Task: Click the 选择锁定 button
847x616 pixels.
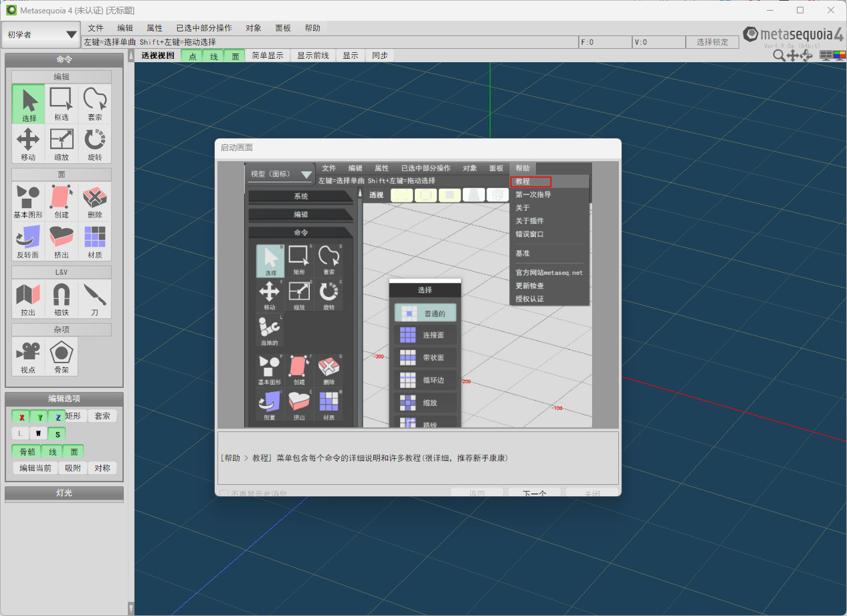Action: (x=713, y=42)
